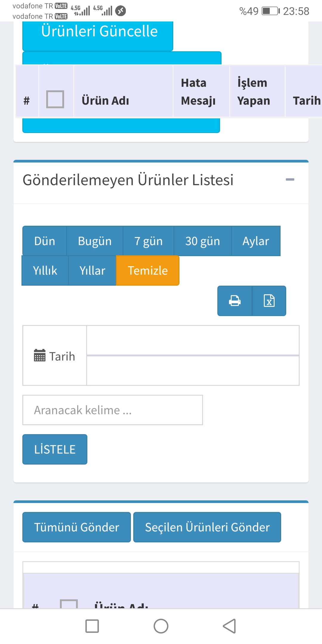
Task: Focus the Aranacak kelime search field
Action: click(113, 410)
